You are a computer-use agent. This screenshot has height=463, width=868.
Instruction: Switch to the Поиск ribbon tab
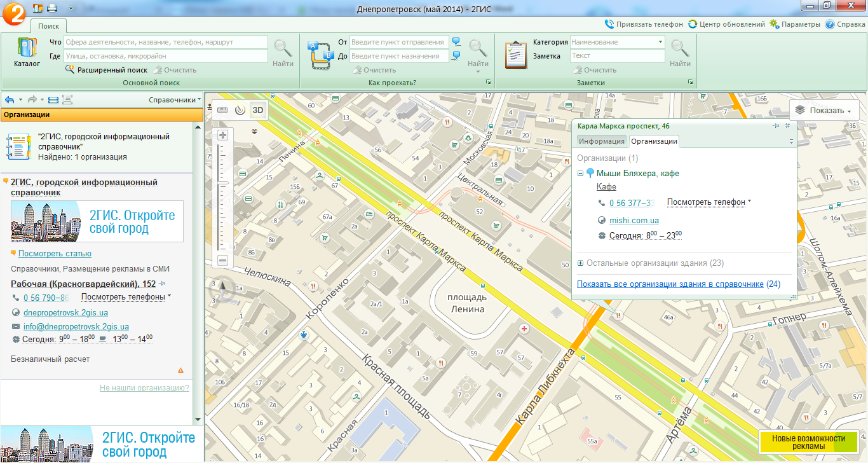(x=48, y=26)
